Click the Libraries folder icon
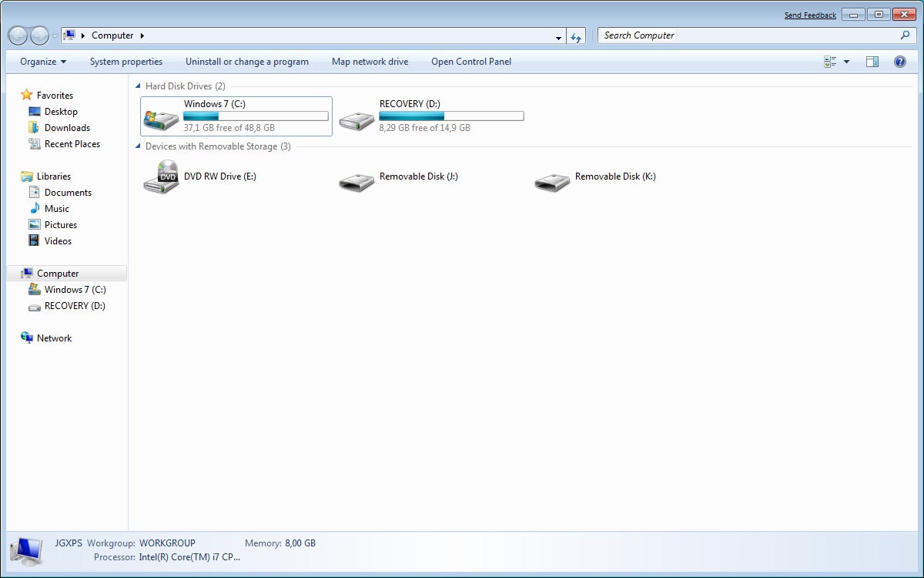Image resolution: width=924 pixels, height=578 pixels. coord(27,176)
